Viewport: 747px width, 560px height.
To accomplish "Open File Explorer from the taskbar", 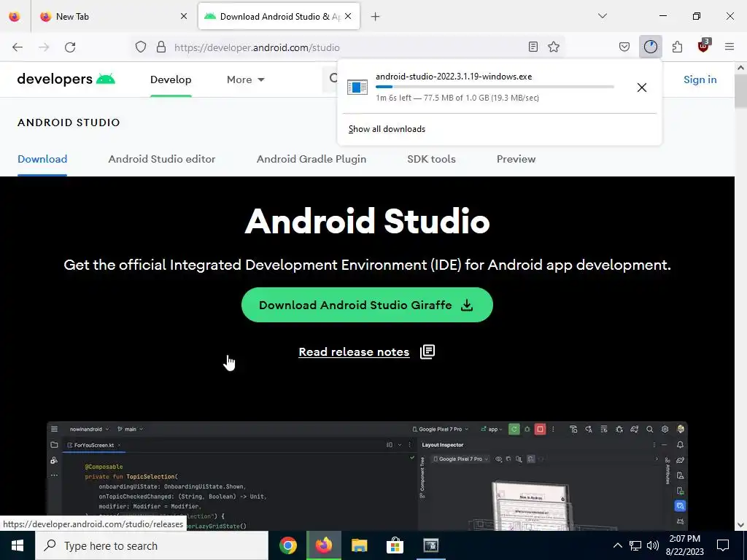I will [x=359, y=545].
